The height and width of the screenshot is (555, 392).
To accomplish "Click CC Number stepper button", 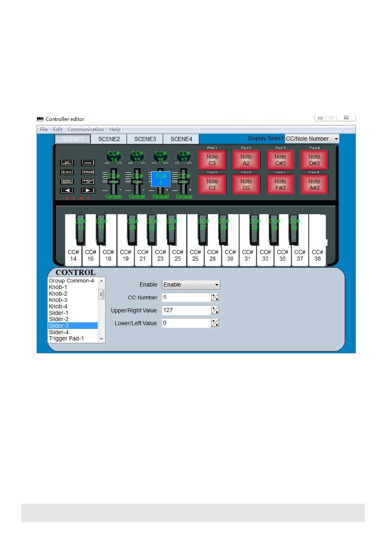I will (215, 297).
